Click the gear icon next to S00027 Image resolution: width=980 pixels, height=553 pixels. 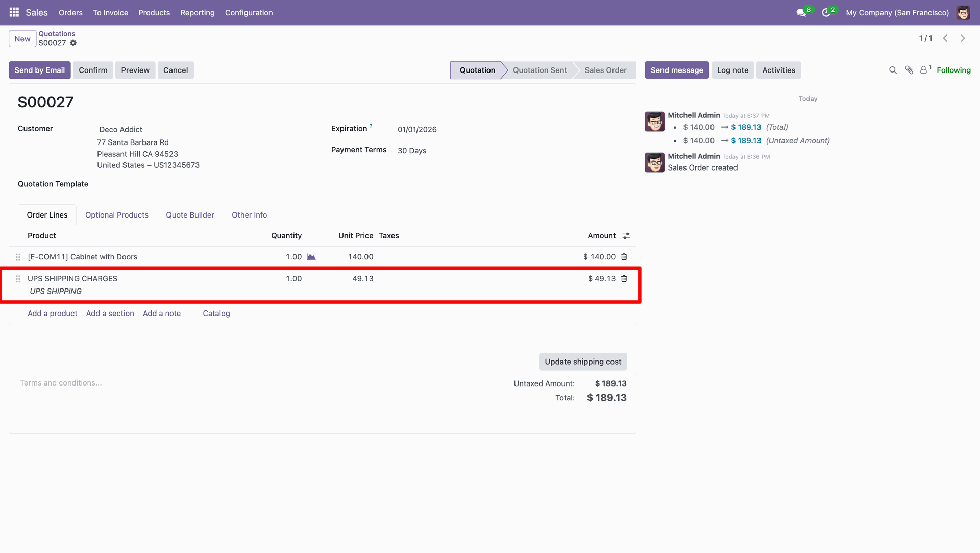[73, 43]
